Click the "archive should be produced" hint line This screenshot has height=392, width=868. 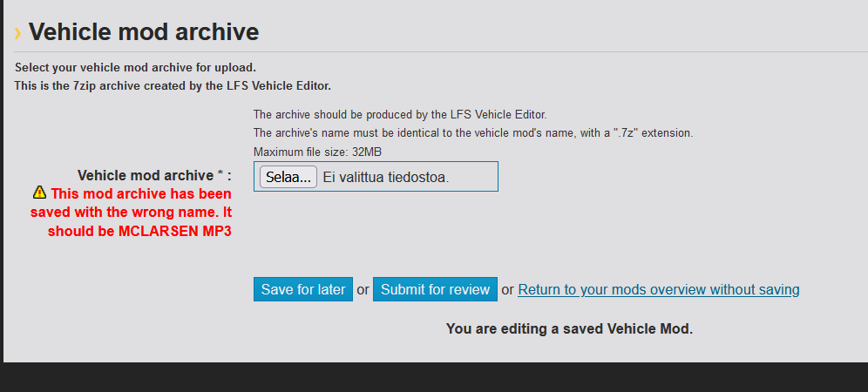pos(400,114)
